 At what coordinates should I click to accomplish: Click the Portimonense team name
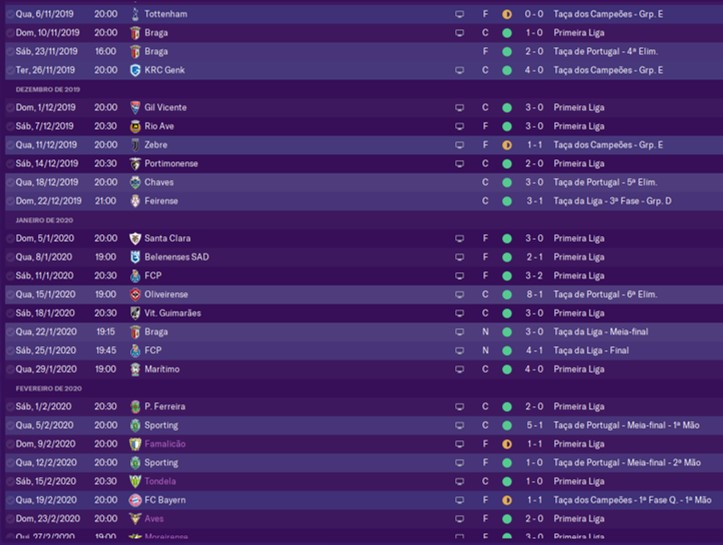pyautogui.click(x=172, y=163)
